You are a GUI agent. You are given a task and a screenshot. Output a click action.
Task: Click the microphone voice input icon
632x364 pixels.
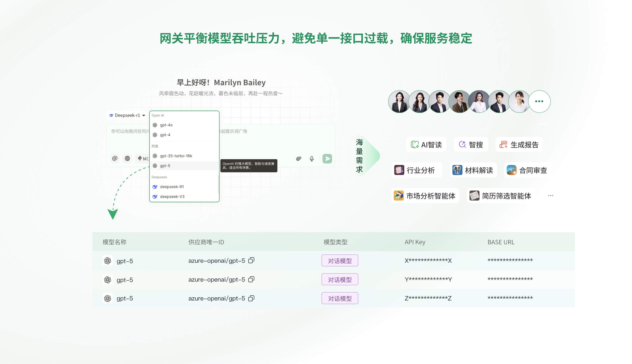(311, 158)
